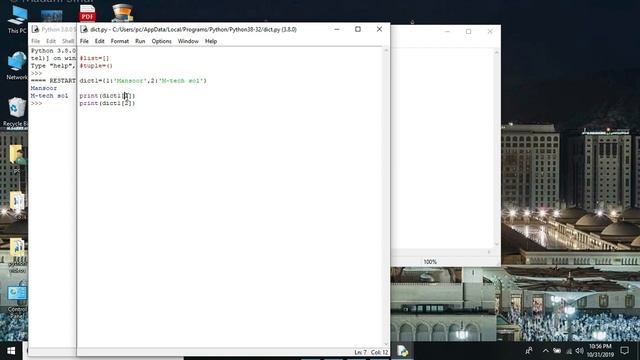The width and height of the screenshot is (640, 360).
Task: Open the Options menu
Action: (x=162, y=41)
